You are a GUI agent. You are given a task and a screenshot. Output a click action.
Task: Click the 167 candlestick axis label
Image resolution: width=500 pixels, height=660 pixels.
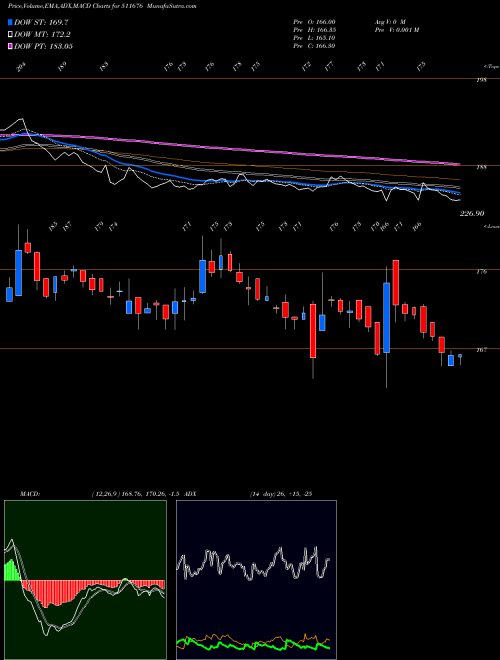pyautogui.click(x=482, y=350)
